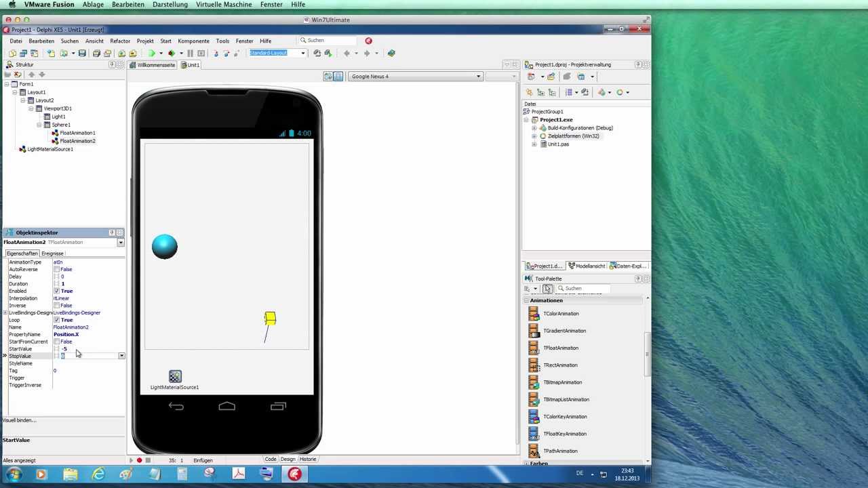Toggle the Inverse property checkbox
This screenshot has width=868, height=488.
coord(56,306)
